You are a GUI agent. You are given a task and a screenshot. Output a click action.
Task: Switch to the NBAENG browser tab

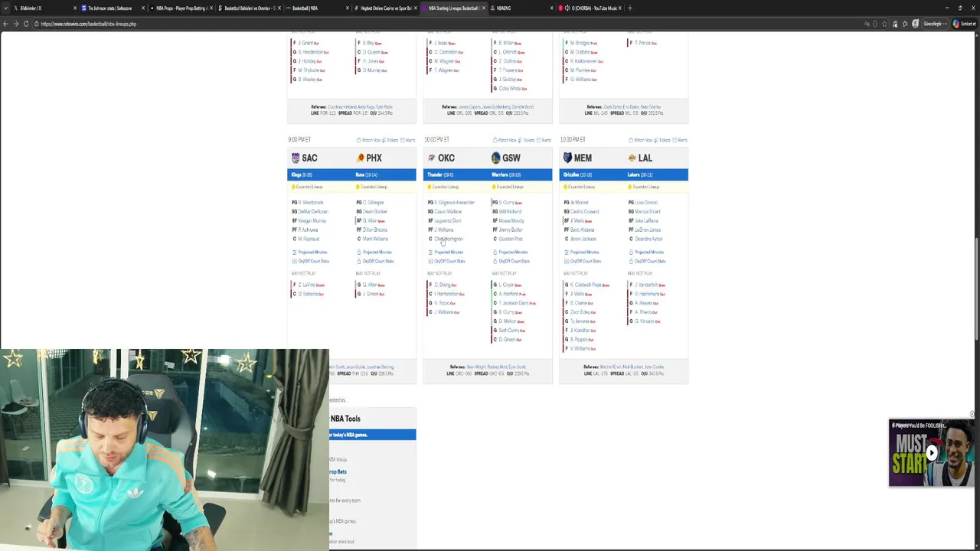click(x=521, y=8)
